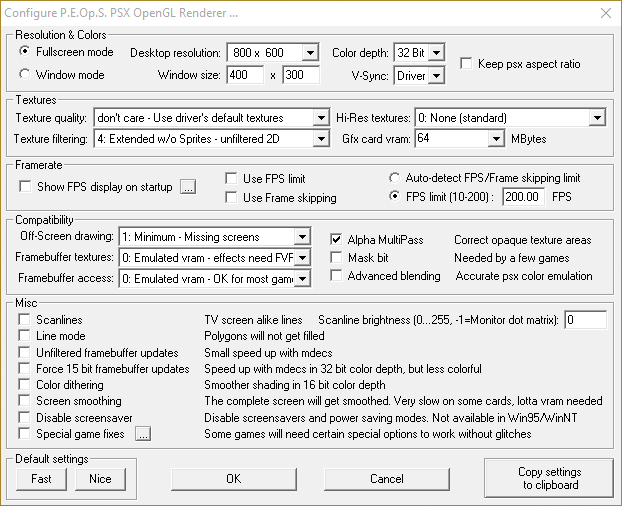The height and width of the screenshot is (506, 622).
Task: Click the 'TV screen alike lines' description
Action: coord(253,320)
